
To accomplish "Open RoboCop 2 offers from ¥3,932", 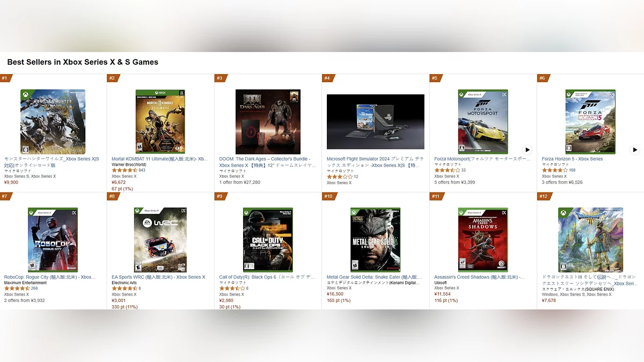I will (x=25, y=300).
